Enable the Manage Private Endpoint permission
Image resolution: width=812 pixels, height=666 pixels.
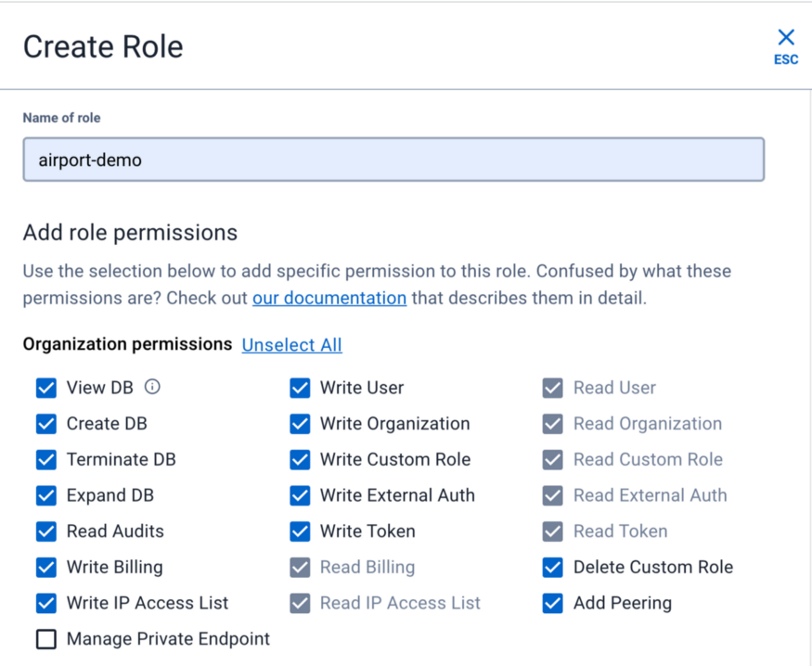(x=46, y=639)
